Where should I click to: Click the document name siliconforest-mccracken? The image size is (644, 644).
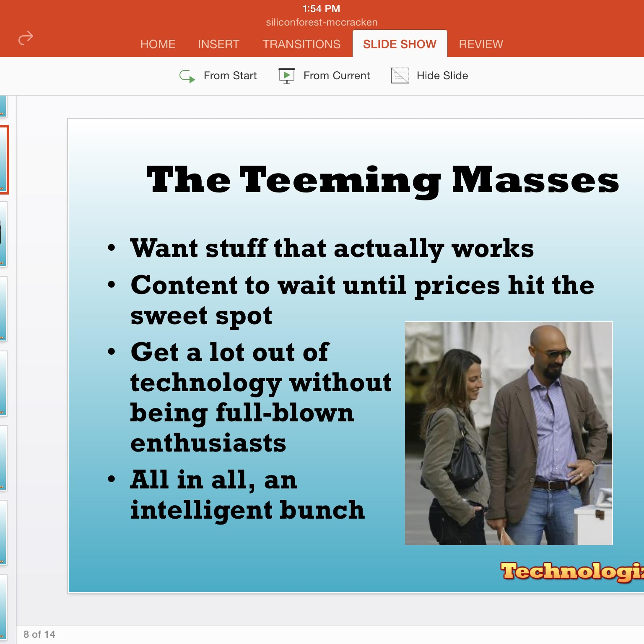click(322, 22)
